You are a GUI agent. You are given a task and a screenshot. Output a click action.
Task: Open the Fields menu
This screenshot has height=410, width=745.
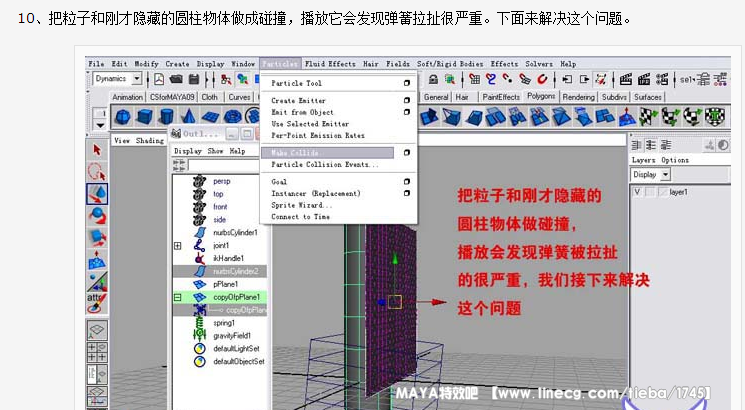[398, 64]
